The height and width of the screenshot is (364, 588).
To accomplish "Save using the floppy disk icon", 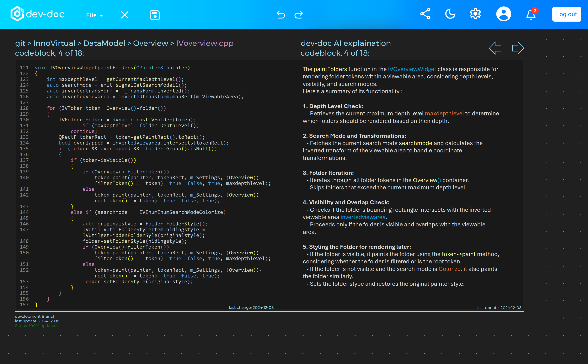I will pos(155,15).
